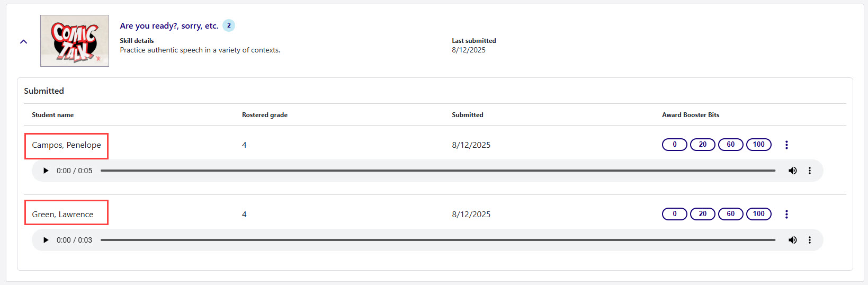This screenshot has width=868, height=285.
Task: Click the Comic Talk thumbnail image
Action: (75, 41)
